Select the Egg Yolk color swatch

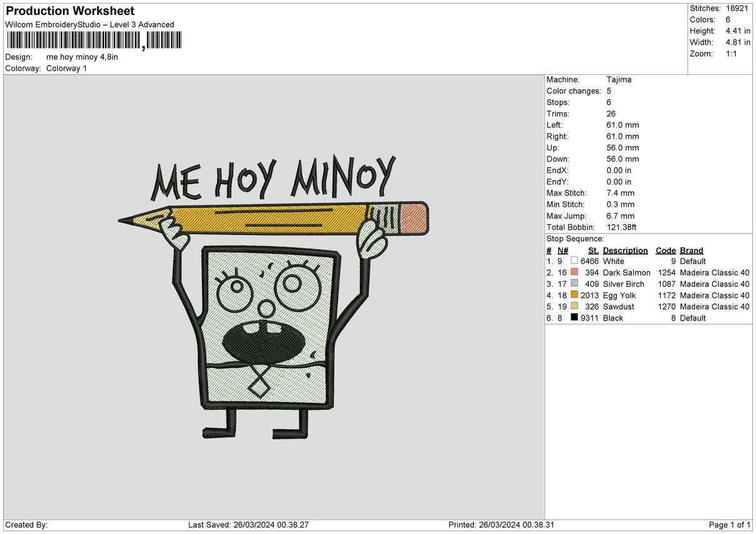click(x=574, y=295)
